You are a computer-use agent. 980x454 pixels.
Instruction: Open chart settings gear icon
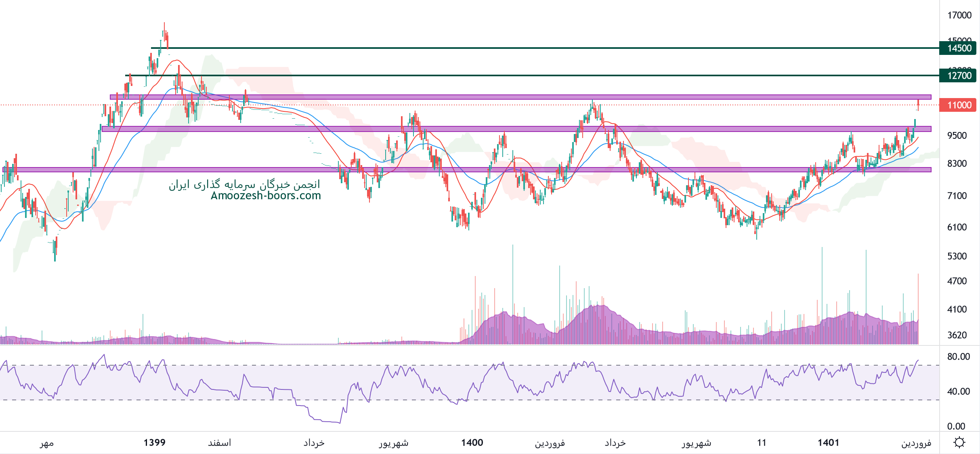click(959, 443)
